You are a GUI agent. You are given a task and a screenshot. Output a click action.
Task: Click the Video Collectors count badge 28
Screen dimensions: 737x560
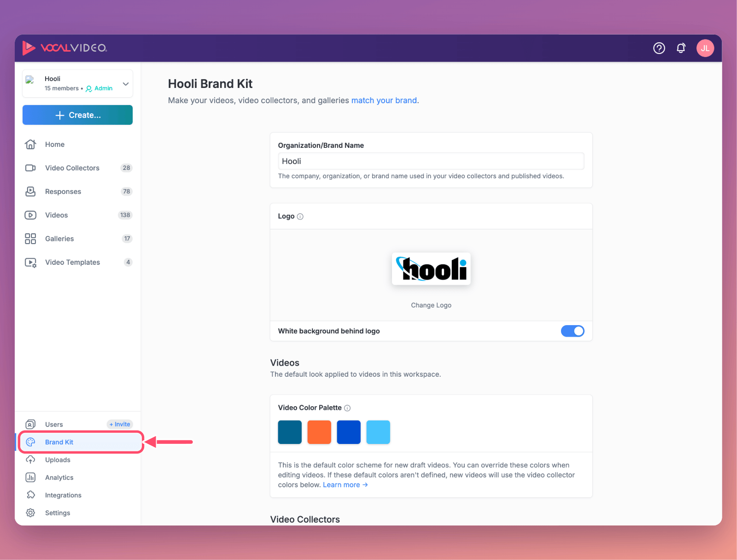[x=126, y=168]
